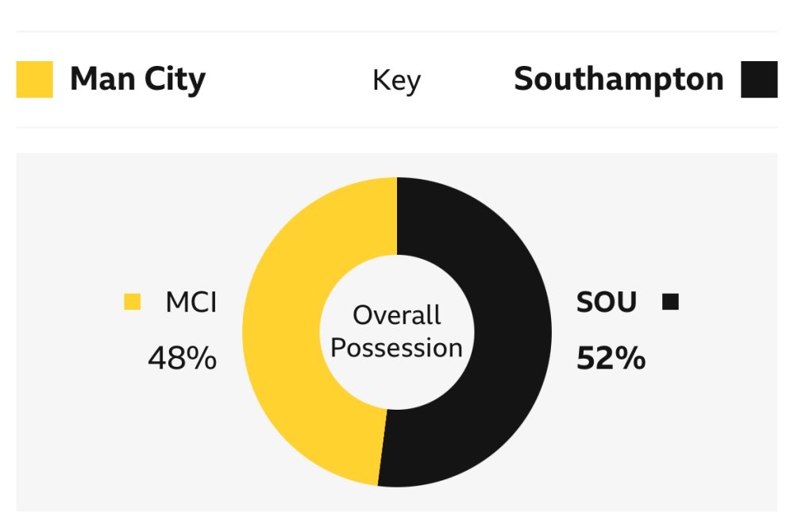Viewport: 794px width, 532px height.
Task: Click the 52% possession value
Action: click(x=611, y=359)
